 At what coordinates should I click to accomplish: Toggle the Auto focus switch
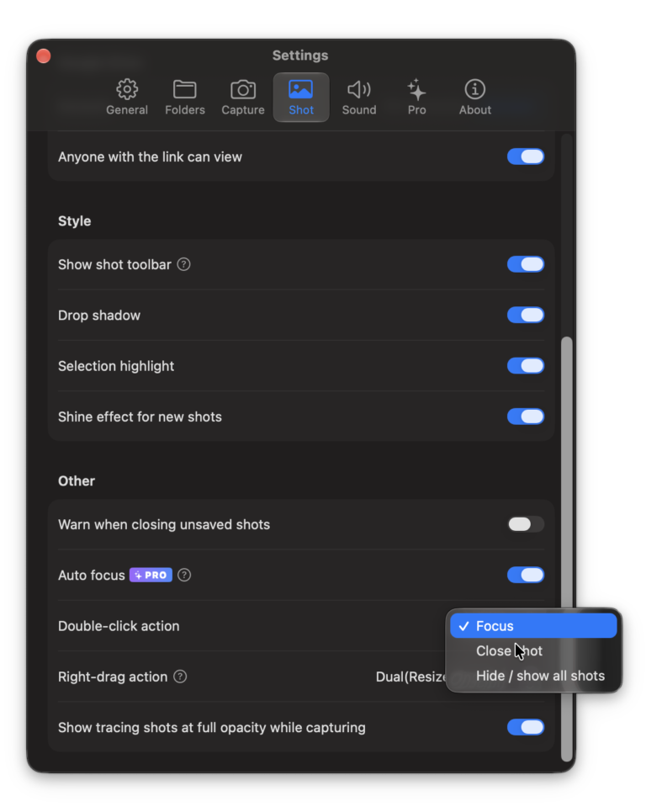[526, 575]
